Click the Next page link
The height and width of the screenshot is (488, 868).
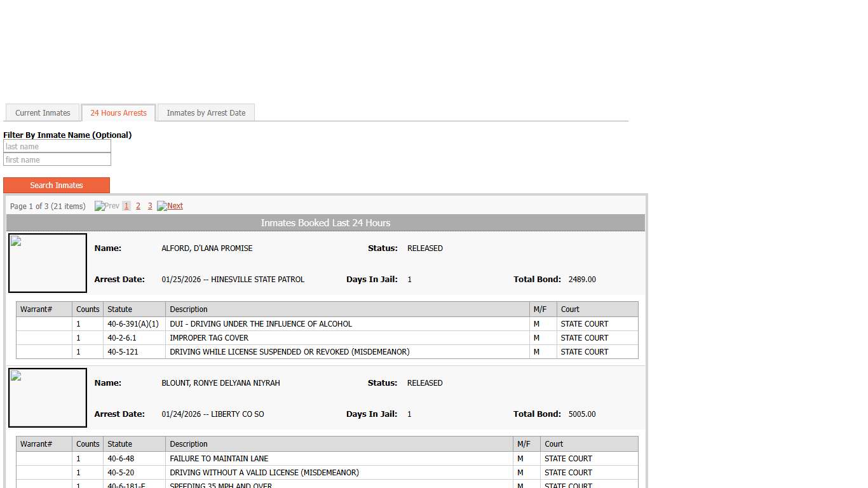[170, 206]
